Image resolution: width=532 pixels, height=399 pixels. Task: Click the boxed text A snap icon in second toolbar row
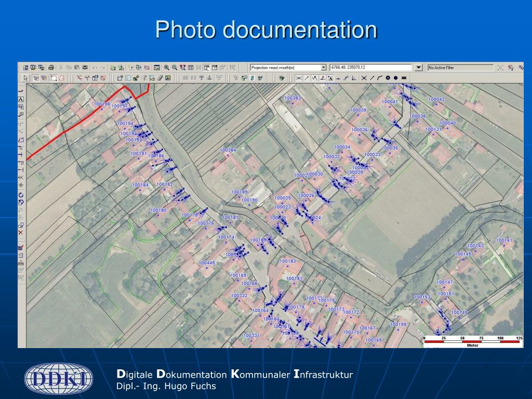[x=330, y=78]
